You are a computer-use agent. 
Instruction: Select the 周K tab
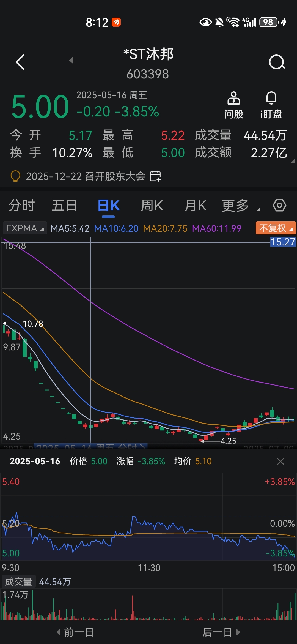(152, 206)
